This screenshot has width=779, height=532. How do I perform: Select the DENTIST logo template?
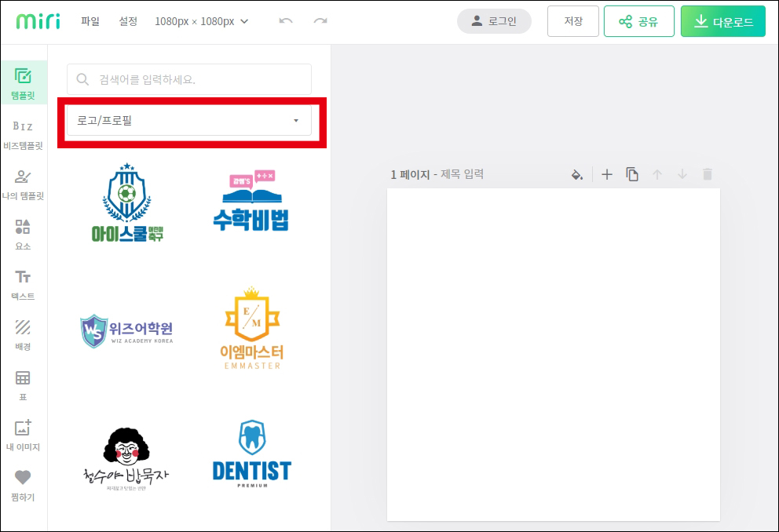pyautogui.click(x=252, y=454)
